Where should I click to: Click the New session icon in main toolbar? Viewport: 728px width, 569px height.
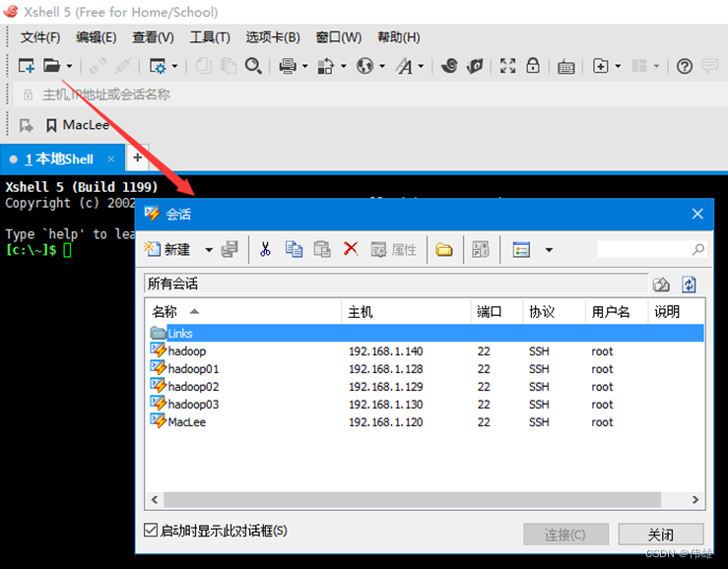pyautogui.click(x=26, y=65)
